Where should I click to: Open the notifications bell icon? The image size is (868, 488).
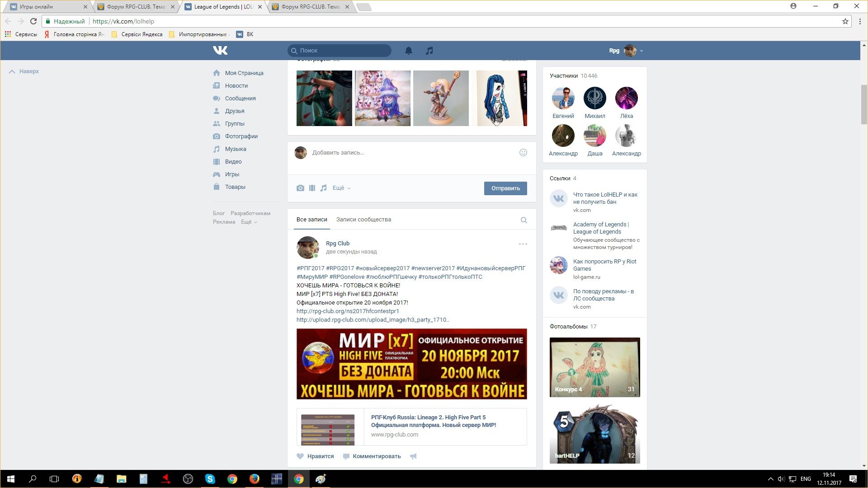pyautogui.click(x=409, y=51)
